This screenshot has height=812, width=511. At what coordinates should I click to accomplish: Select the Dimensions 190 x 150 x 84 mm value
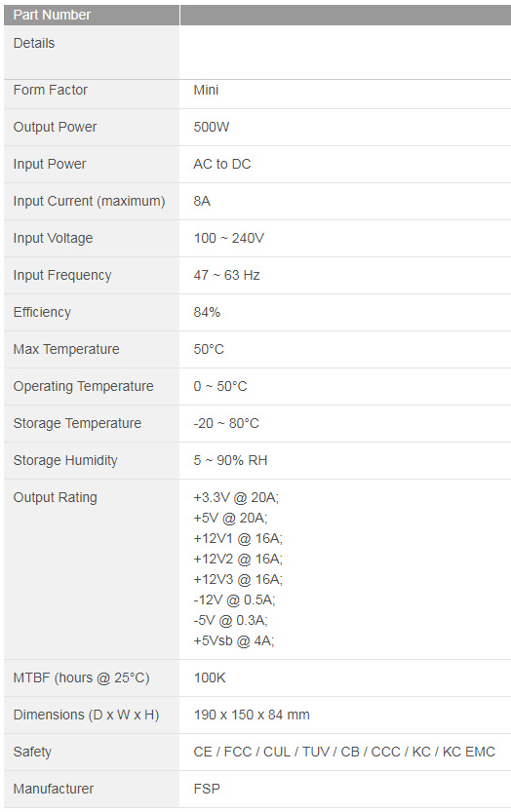[252, 715]
